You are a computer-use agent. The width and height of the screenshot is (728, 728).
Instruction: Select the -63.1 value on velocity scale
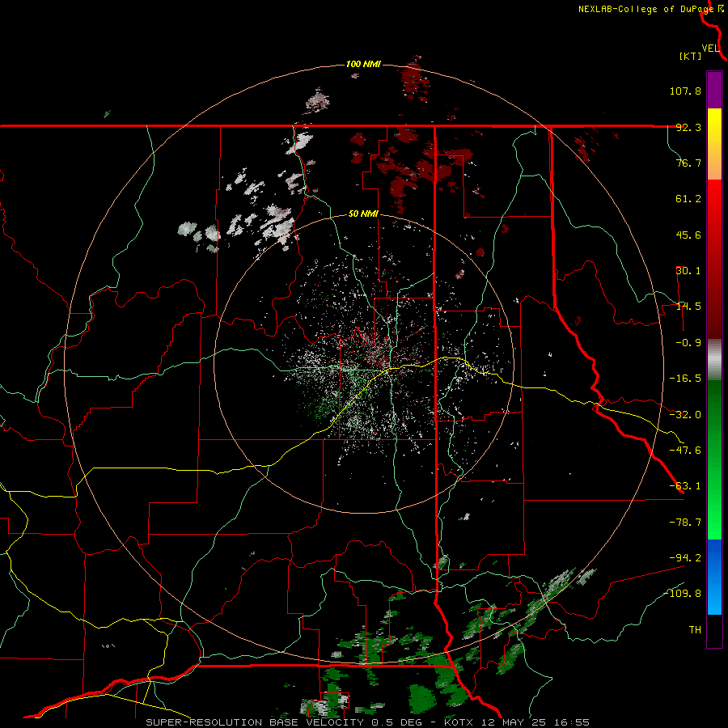point(685,486)
